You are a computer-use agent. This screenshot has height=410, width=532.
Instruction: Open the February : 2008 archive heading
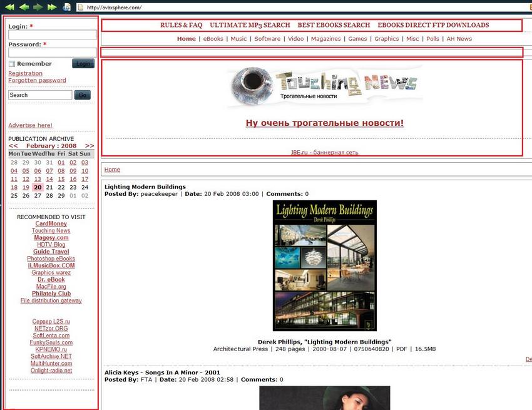(51, 146)
